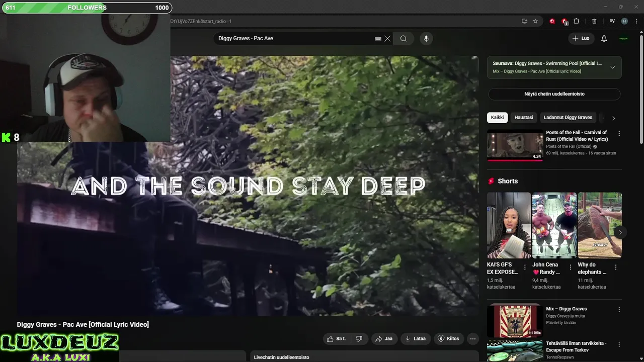Open the browser three-dot menu

coord(636,21)
